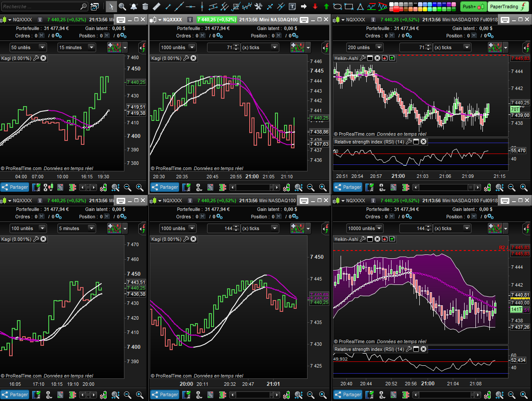Close RSI (14) panel in 10000 unités chart
Viewport: 532px width, 401px height.
click(423, 349)
